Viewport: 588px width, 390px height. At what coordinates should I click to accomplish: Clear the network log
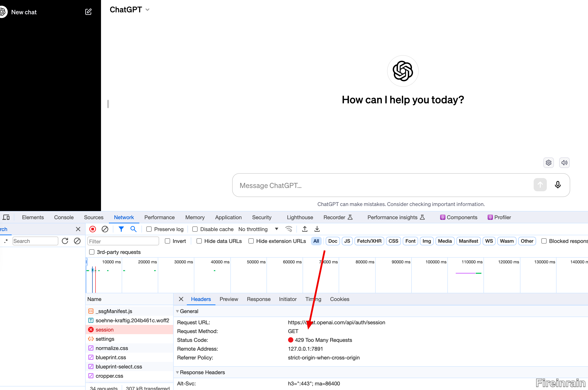coord(105,229)
